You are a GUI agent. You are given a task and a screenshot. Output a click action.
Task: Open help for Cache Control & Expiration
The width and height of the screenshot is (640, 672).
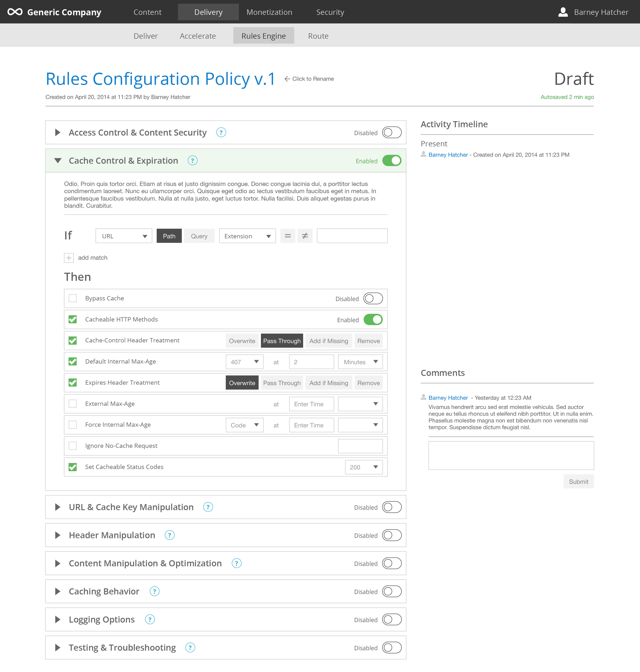coord(193,161)
